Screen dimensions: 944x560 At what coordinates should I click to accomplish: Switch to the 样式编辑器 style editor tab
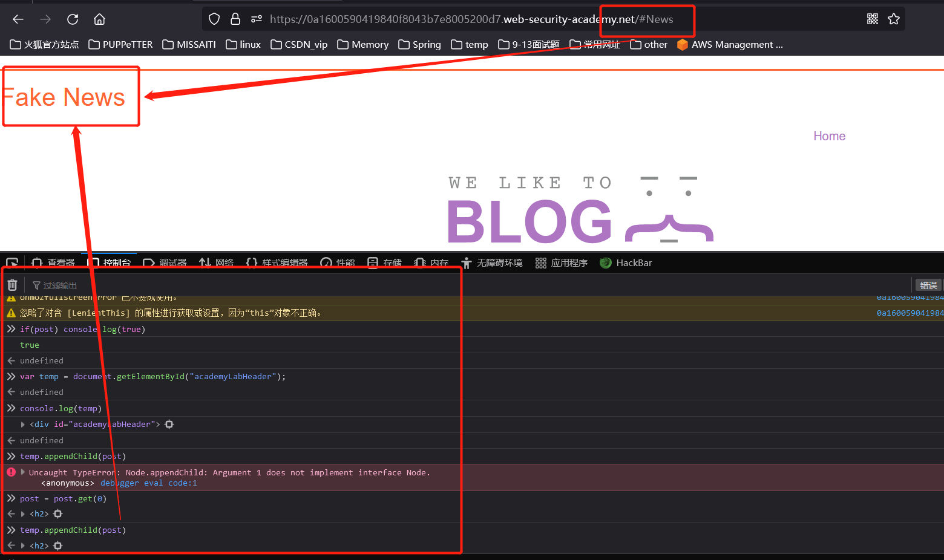277,263
